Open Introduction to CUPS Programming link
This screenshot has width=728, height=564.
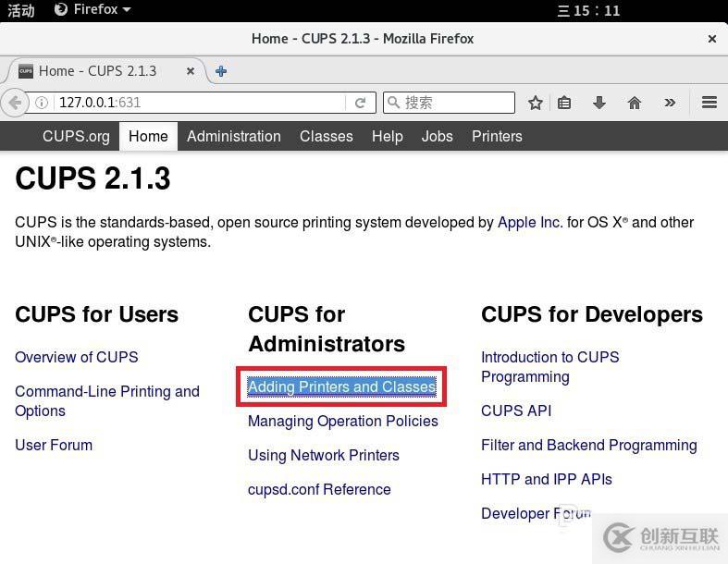549,367
